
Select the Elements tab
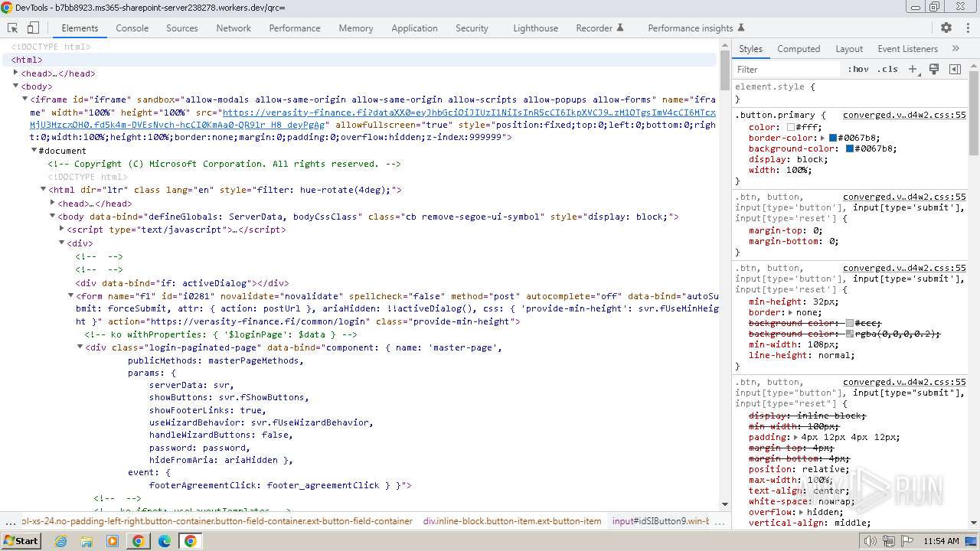[x=80, y=28]
